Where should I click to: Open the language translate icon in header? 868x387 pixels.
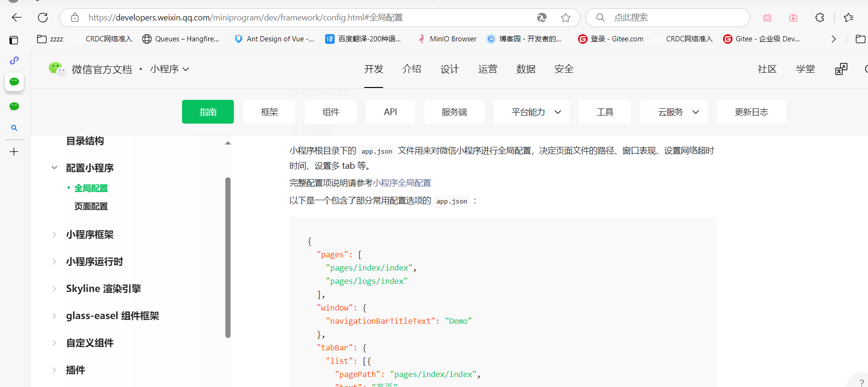click(841, 69)
